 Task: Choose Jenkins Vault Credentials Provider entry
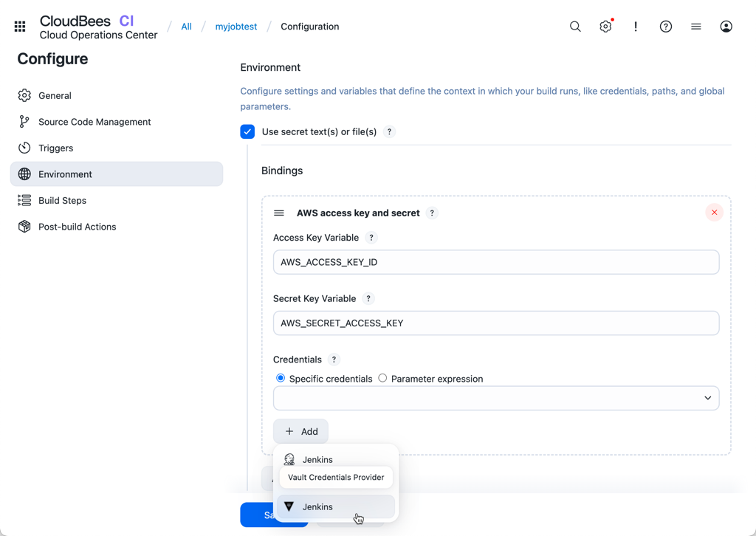pyautogui.click(x=336, y=506)
